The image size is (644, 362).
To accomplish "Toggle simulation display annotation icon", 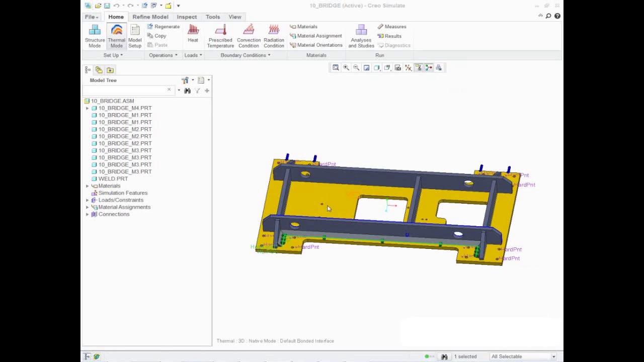I will 419,68.
